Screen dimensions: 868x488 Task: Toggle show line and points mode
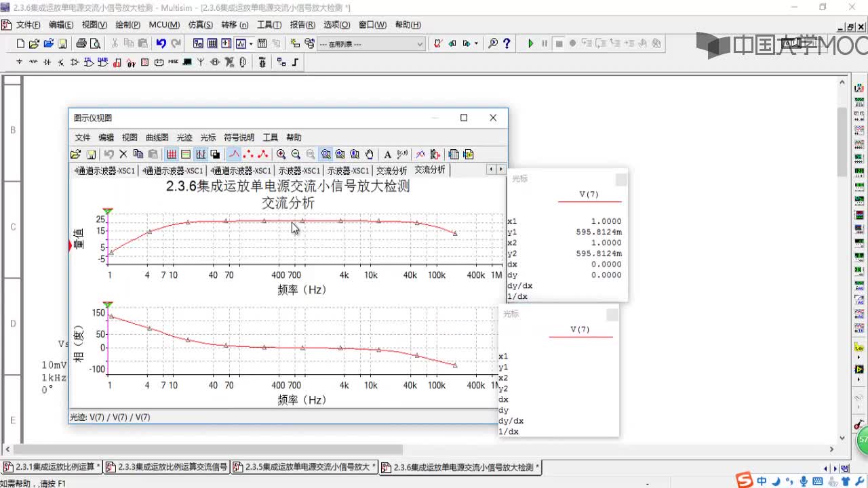264,155
